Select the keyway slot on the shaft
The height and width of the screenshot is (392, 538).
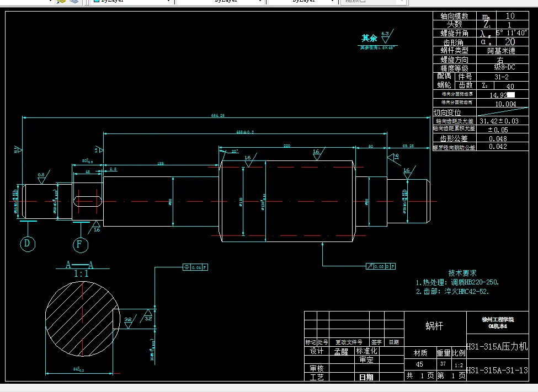[88, 201]
